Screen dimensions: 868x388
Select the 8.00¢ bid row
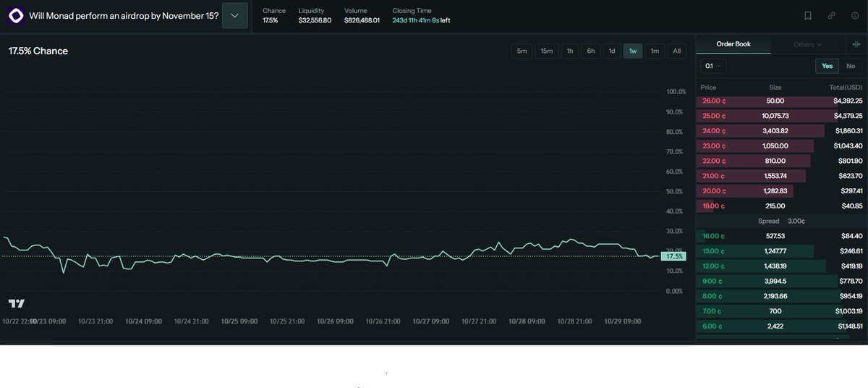click(x=781, y=296)
